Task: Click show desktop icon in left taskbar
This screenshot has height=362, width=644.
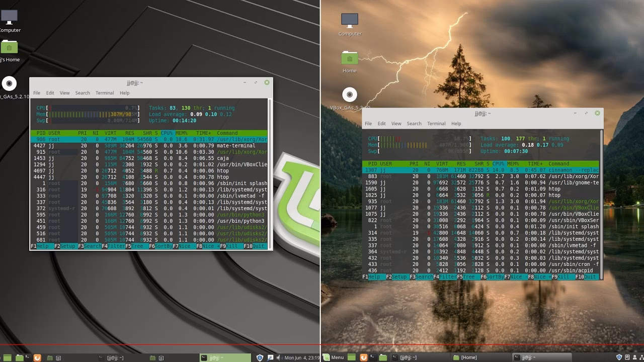Action: pos(8,358)
